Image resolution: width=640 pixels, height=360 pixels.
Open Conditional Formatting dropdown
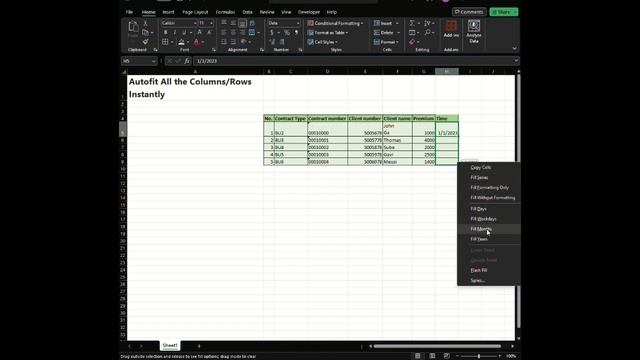tap(335, 23)
